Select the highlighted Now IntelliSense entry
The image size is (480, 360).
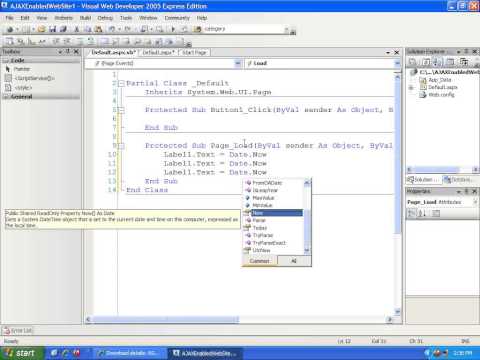click(273, 213)
